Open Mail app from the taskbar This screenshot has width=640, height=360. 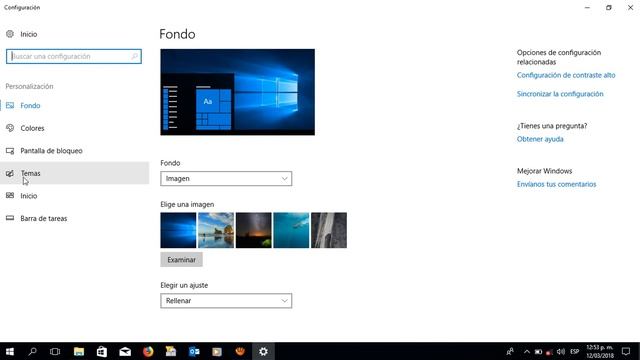click(x=125, y=351)
